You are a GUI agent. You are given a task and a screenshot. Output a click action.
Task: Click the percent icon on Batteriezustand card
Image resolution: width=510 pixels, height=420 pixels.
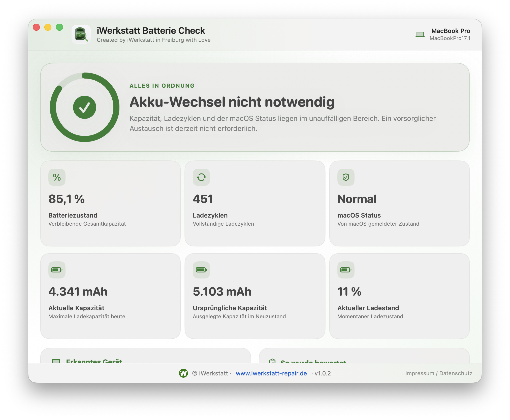pyautogui.click(x=57, y=177)
